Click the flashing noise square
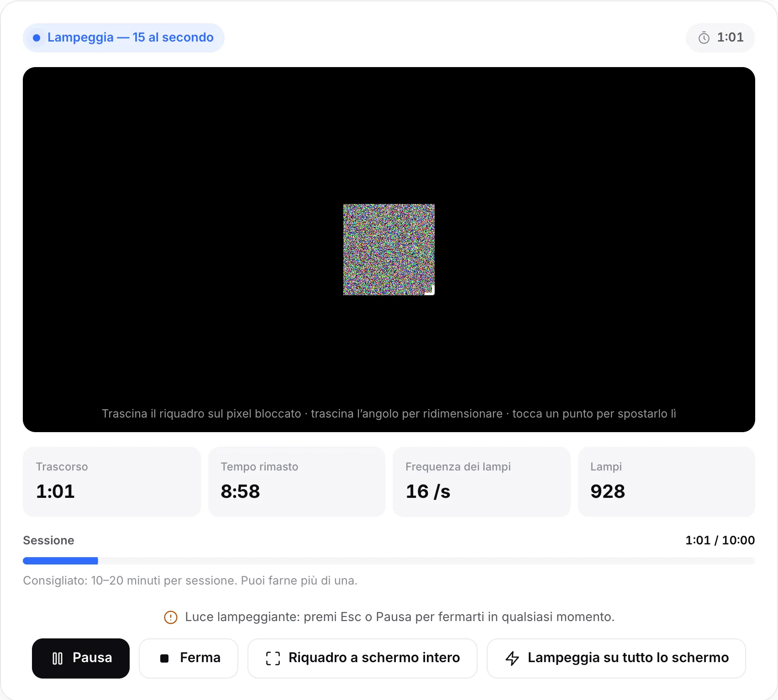The image size is (778, 700). (389, 250)
